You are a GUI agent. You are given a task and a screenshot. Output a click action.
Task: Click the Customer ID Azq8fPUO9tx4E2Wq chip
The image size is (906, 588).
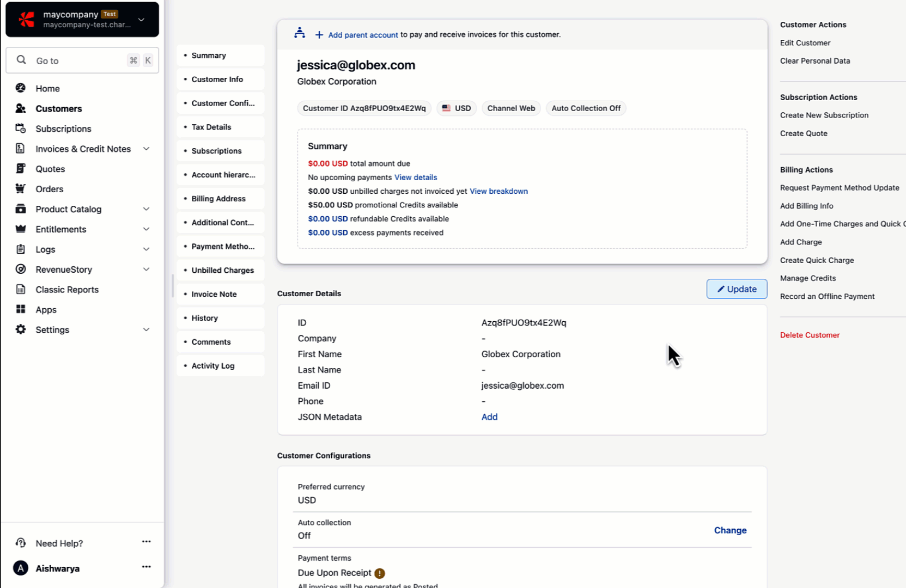(364, 108)
